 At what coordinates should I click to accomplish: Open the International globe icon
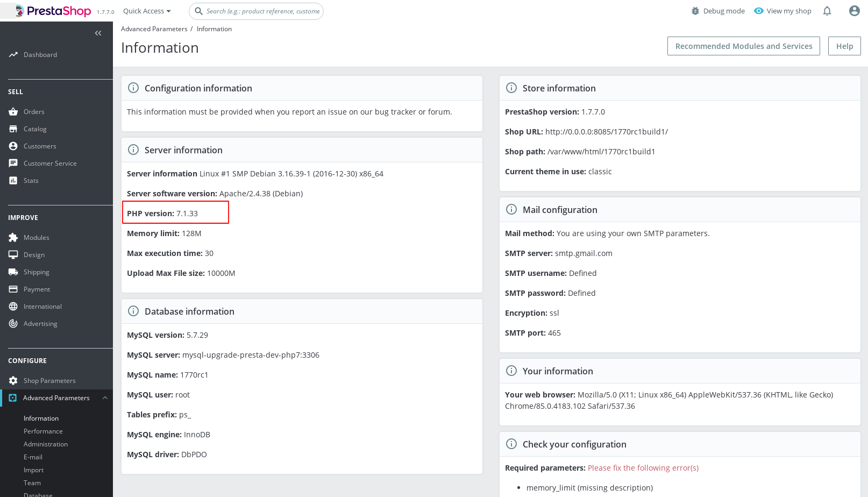(x=13, y=306)
